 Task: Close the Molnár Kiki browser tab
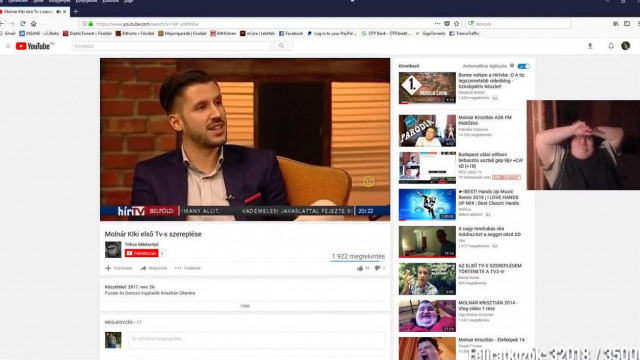(x=64, y=12)
